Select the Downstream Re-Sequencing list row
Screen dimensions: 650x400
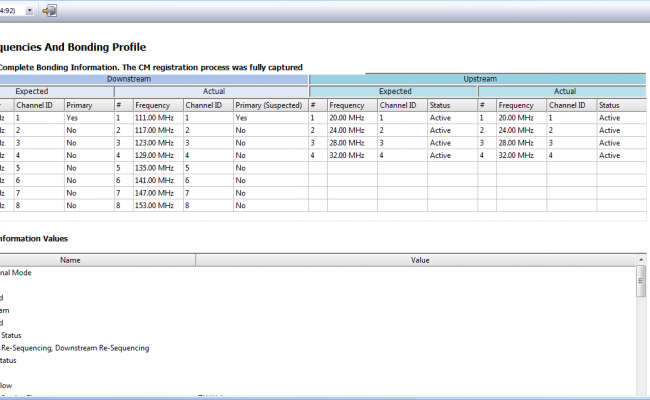click(75, 348)
